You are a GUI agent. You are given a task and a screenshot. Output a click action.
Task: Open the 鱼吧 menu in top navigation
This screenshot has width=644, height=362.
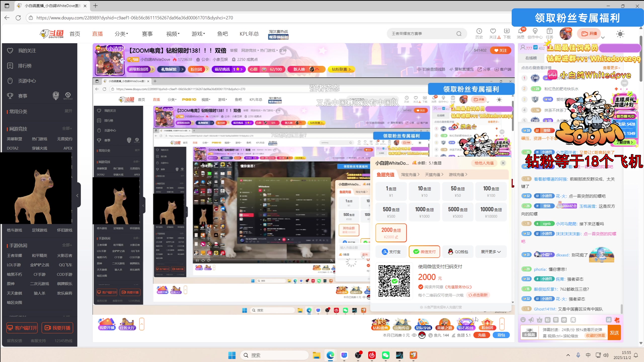222,33
